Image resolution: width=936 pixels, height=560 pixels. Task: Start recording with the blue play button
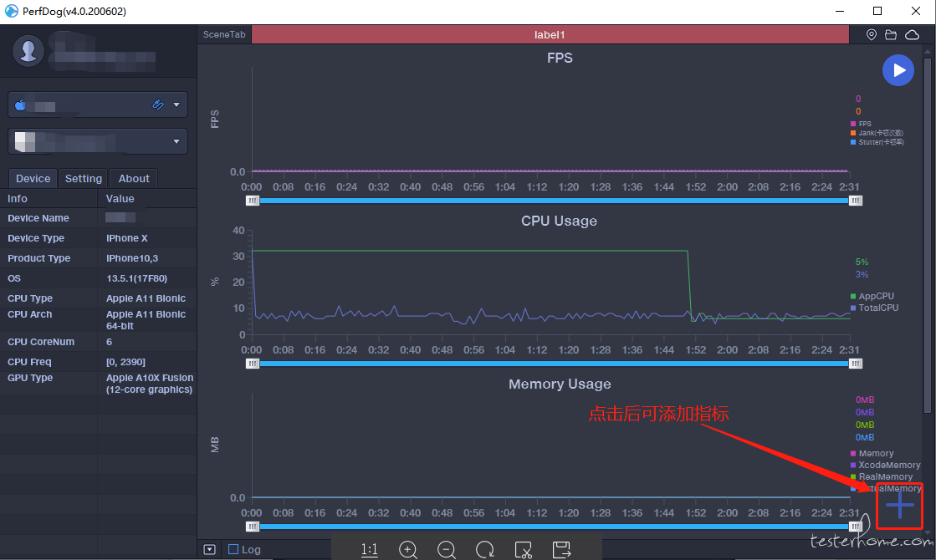coord(898,70)
